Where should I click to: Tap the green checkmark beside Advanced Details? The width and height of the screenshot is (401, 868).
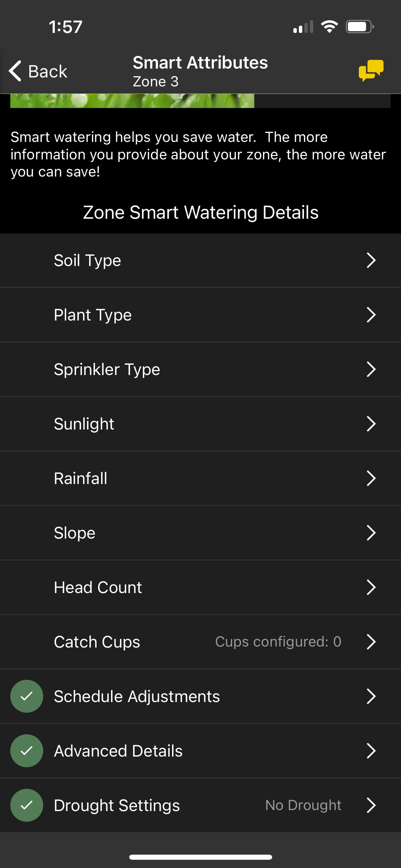pyautogui.click(x=27, y=751)
